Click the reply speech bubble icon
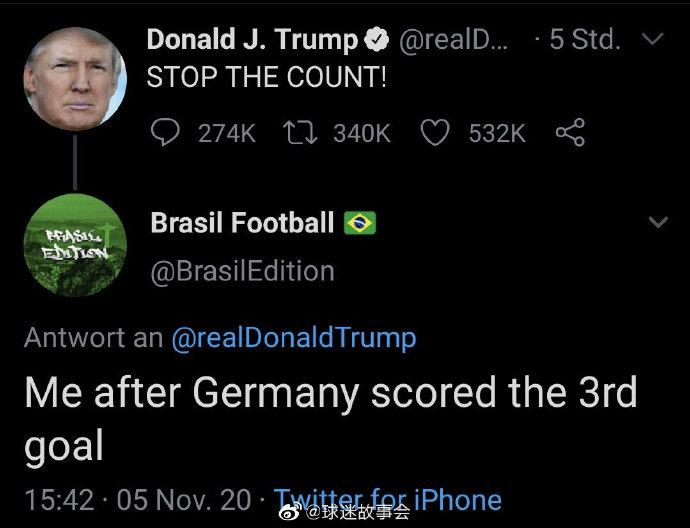 [164, 132]
